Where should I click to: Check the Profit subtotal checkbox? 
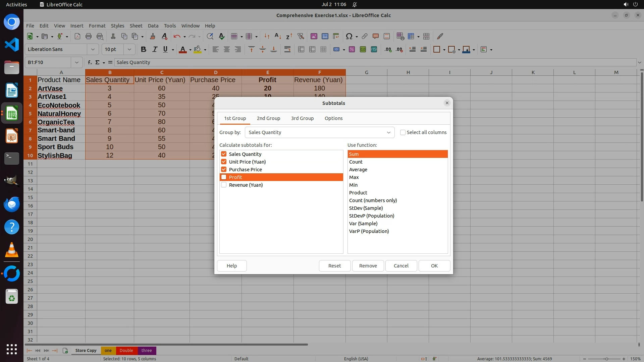pyautogui.click(x=224, y=177)
